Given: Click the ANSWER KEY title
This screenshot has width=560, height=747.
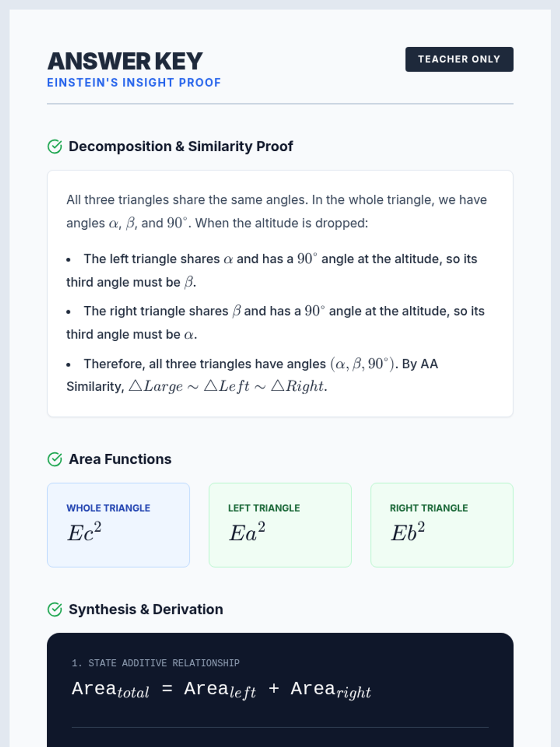Looking at the screenshot, I should click(x=125, y=61).
